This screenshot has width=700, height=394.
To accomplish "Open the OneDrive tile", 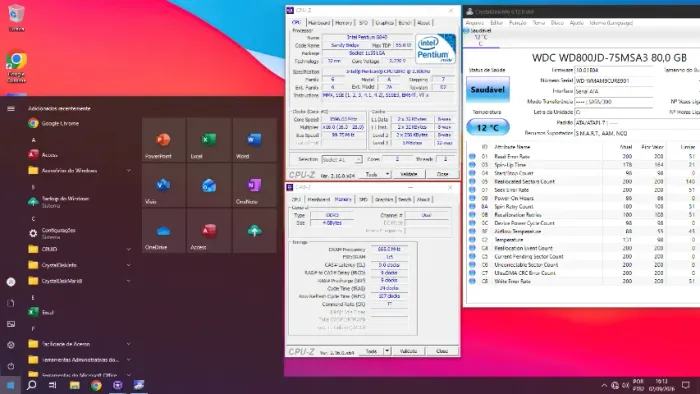I will click(163, 231).
